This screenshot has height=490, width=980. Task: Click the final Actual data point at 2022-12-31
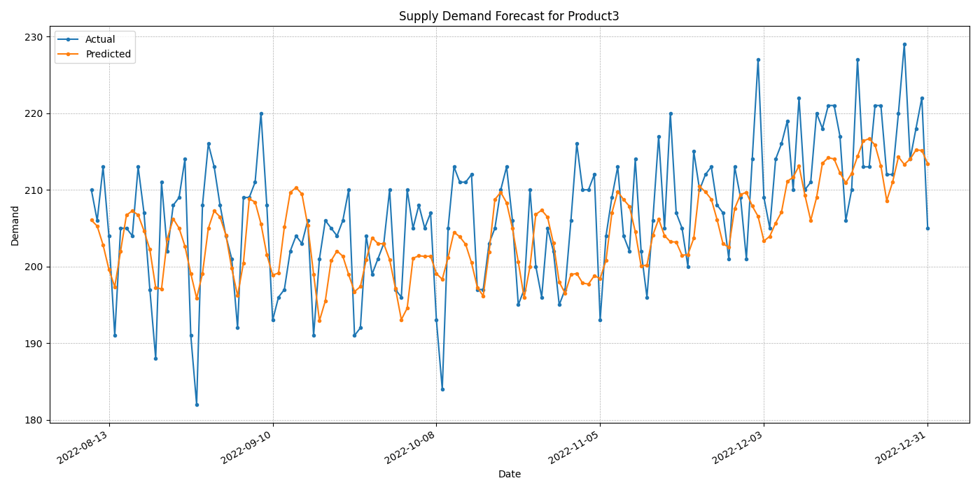point(927,228)
